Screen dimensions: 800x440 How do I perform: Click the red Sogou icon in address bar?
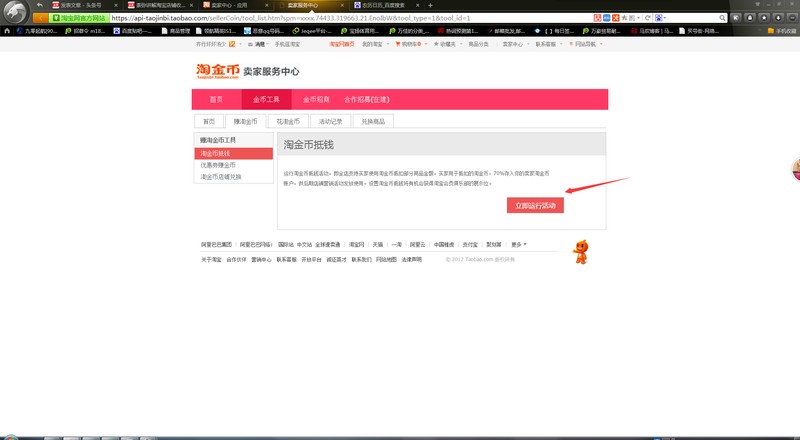(x=597, y=18)
